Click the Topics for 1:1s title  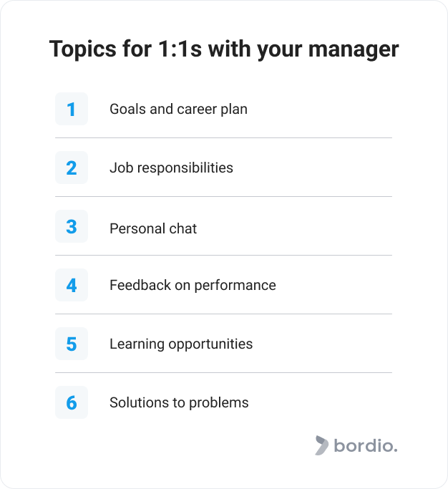(224, 49)
